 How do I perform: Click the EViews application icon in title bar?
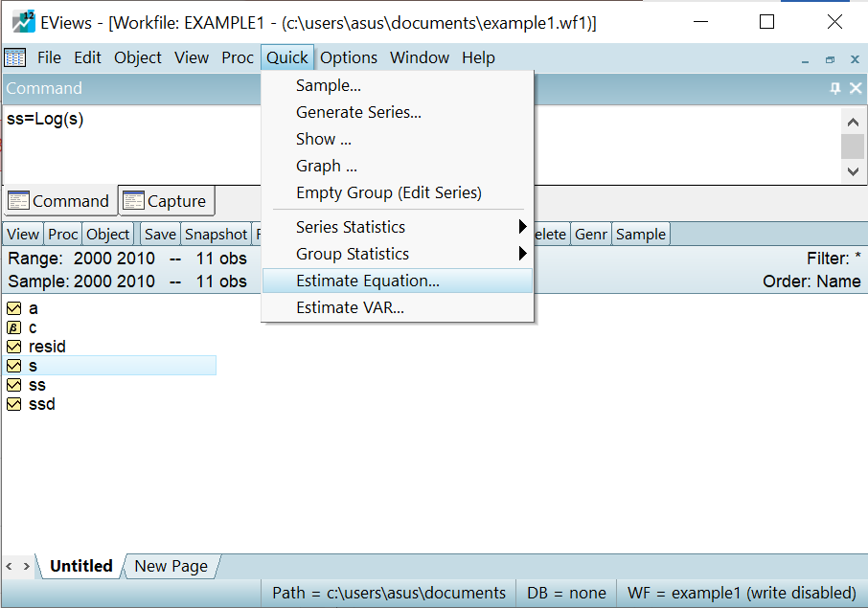[x=23, y=21]
